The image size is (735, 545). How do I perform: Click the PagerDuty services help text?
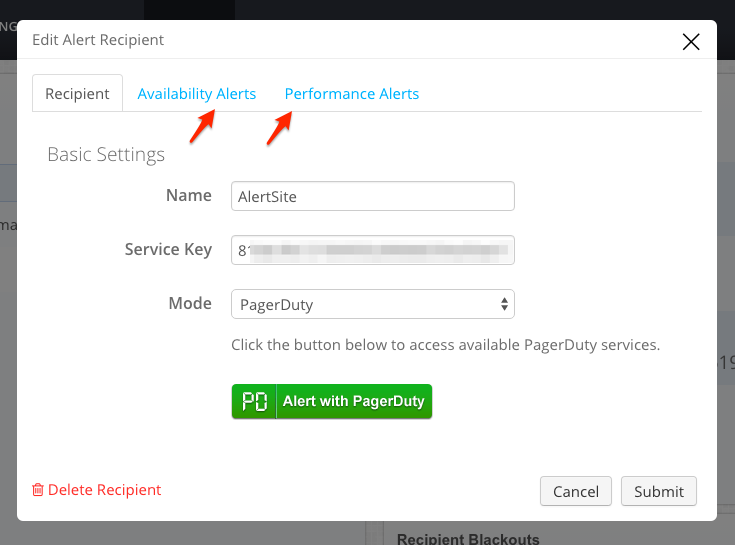(445, 345)
